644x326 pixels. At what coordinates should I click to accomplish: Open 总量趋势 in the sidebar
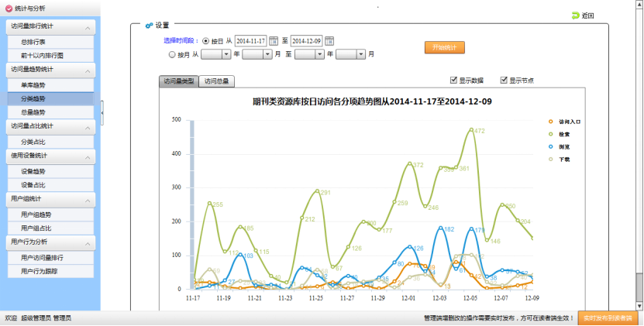click(x=33, y=112)
